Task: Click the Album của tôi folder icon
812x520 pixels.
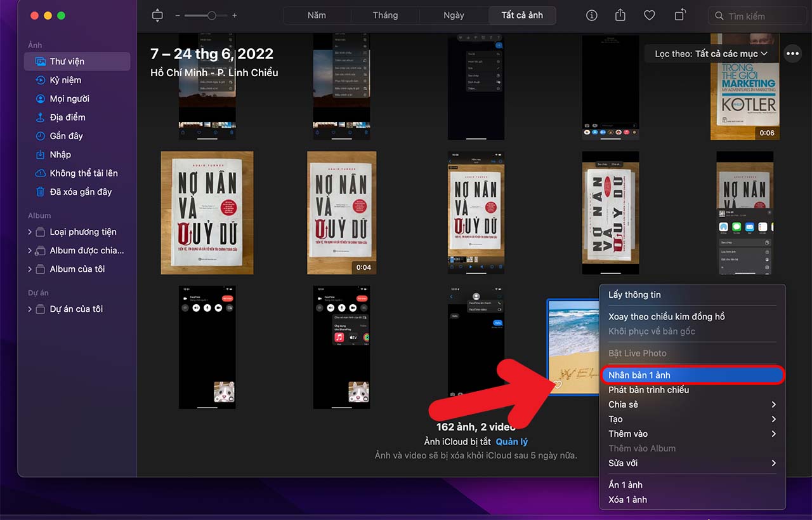Action: 41,269
